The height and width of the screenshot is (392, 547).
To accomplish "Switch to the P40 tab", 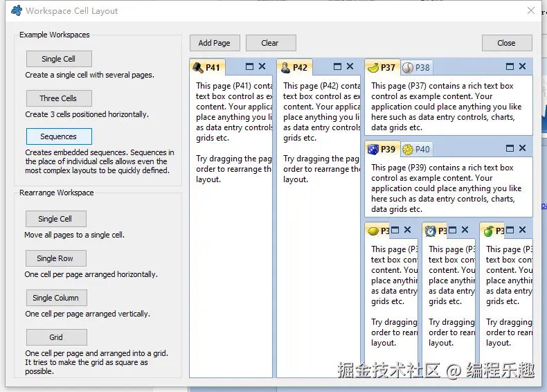I will coord(416,150).
